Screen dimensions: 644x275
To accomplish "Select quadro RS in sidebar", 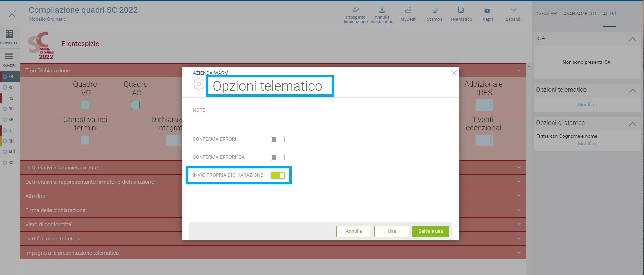I will (x=10, y=98).
